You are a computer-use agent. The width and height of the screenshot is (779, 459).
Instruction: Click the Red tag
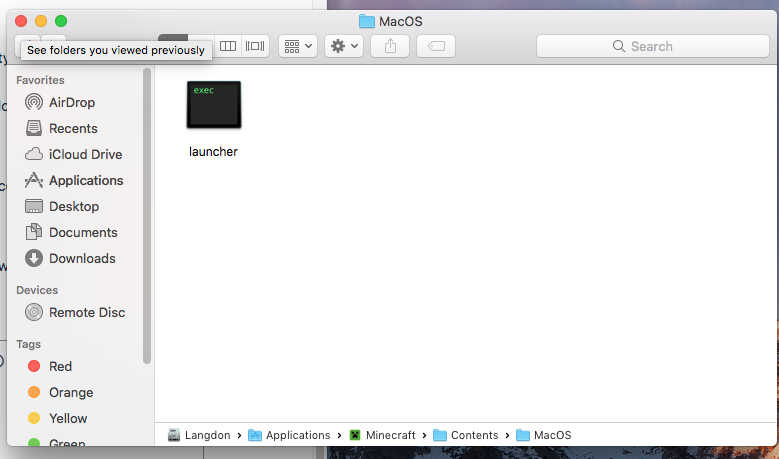(x=50, y=366)
